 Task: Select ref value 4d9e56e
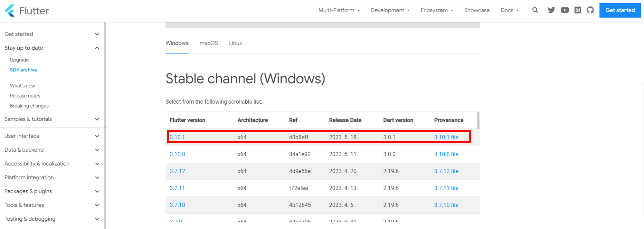click(x=300, y=171)
